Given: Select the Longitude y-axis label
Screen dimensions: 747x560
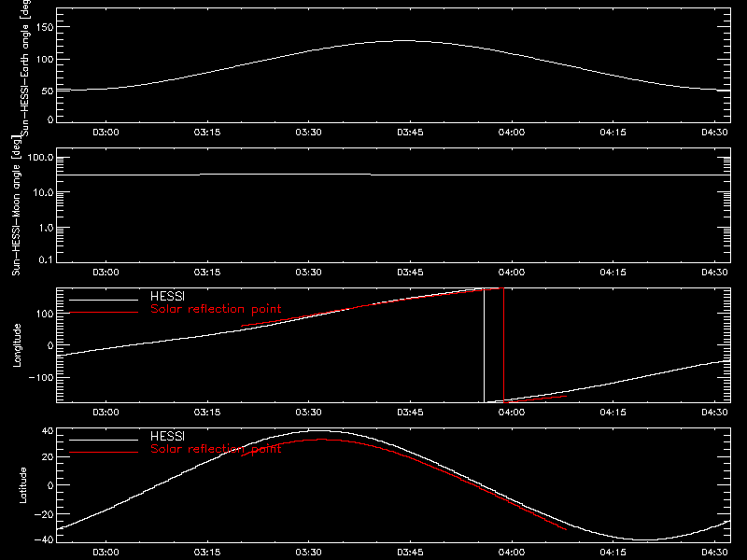Looking at the screenshot, I should pos(17,345).
